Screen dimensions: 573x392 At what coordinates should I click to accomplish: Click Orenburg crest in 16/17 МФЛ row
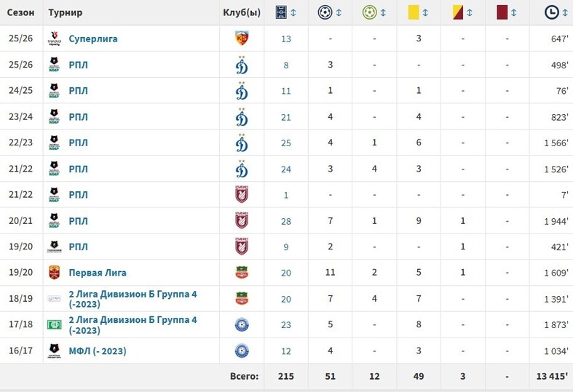[x=242, y=351]
